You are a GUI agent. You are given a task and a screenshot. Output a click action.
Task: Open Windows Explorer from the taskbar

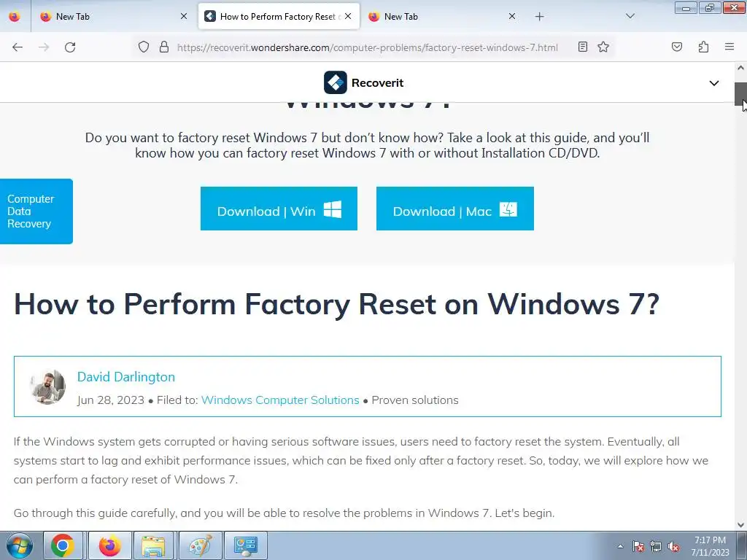[x=153, y=545]
